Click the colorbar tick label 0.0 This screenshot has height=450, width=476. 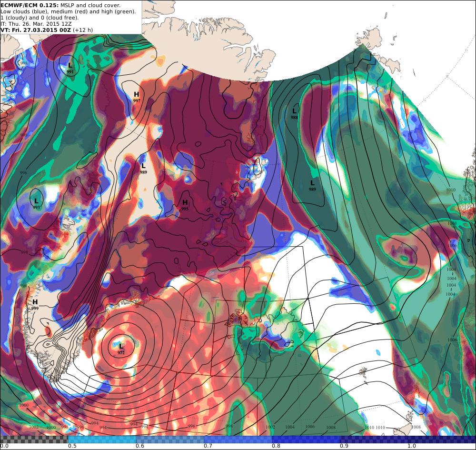pos(4,446)
